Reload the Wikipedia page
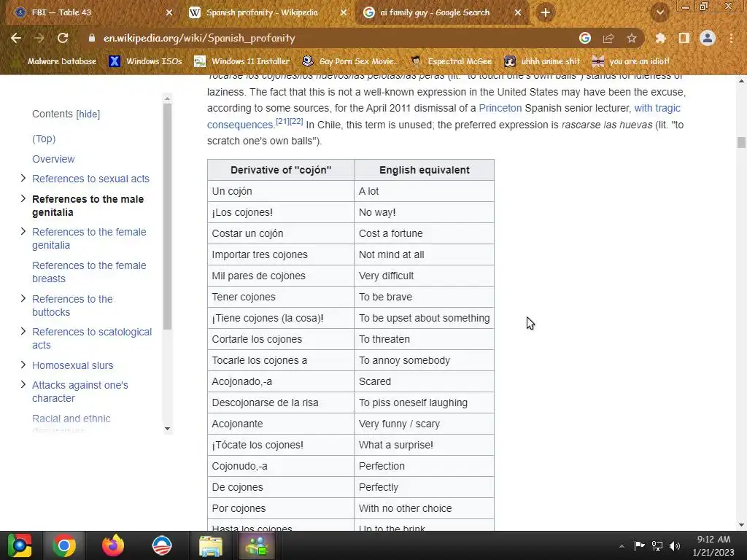The width and height of the screenshot is (747, 560). pos(63,38)
